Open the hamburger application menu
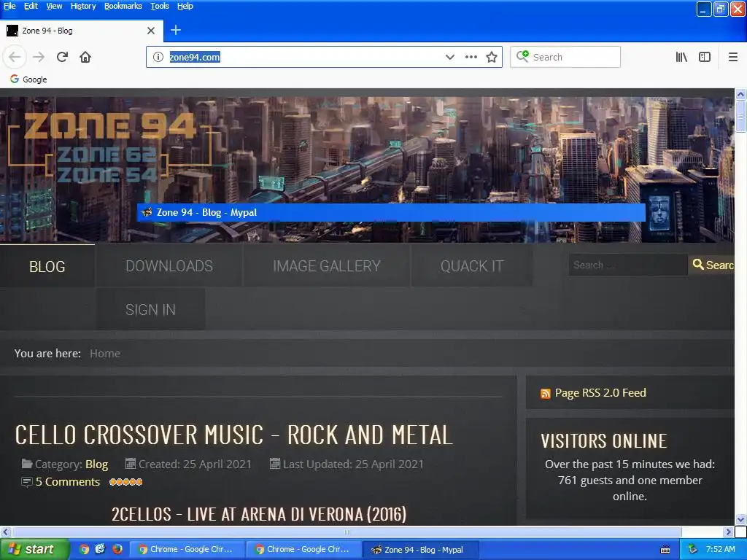The width and height of the screenshot is (747, 560). point(733,57)
